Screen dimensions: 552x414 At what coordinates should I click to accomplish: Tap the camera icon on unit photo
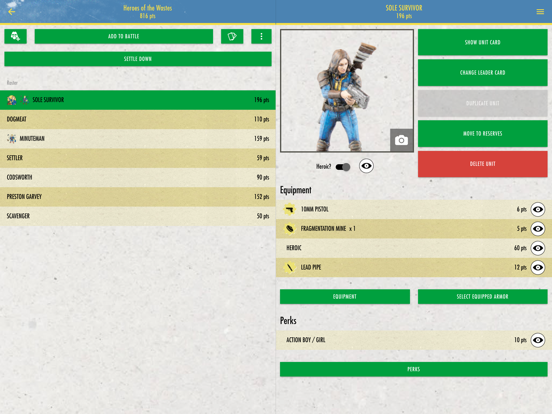pyautogui.click(x=401, y=140)
